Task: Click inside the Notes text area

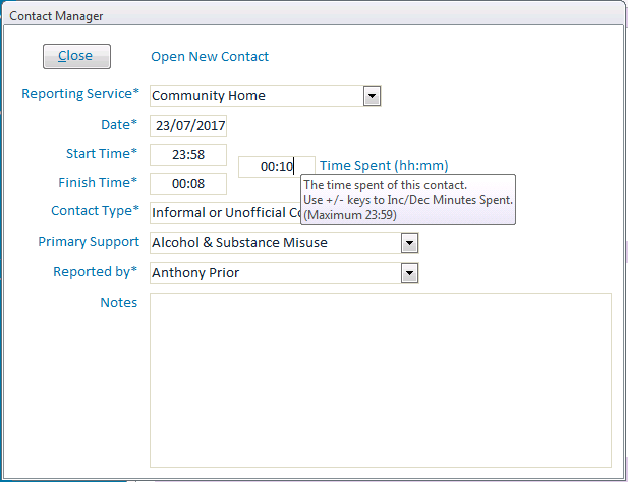Action: tap(380, 380)
